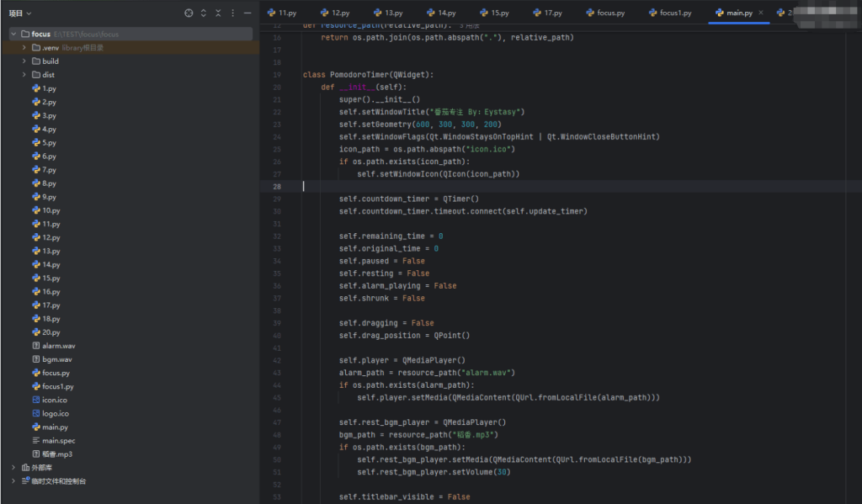Select alarm.wav in the project tree
Screen dimensions: 862x504
(59, 346)
